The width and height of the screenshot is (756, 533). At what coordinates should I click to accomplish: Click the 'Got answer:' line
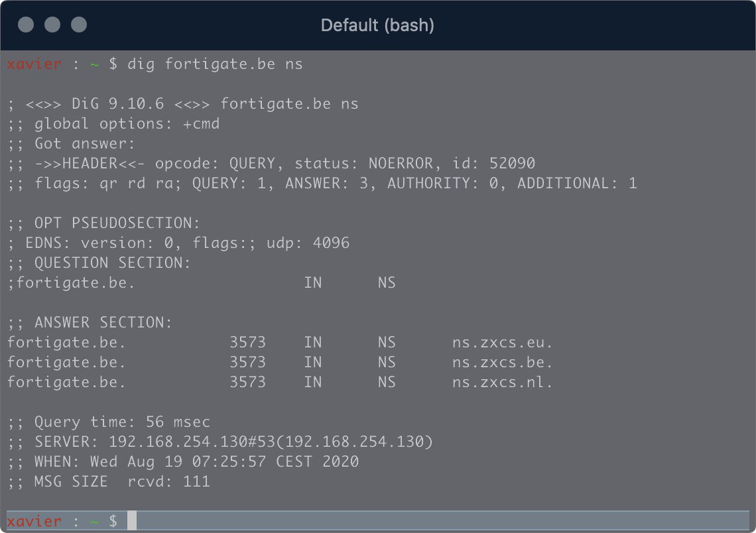[72, 144]
